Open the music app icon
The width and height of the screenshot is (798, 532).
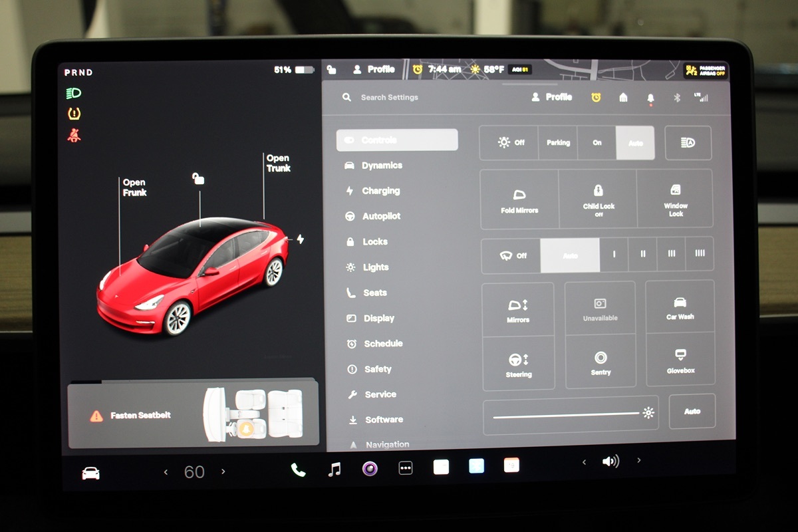(x=334, y=469)
